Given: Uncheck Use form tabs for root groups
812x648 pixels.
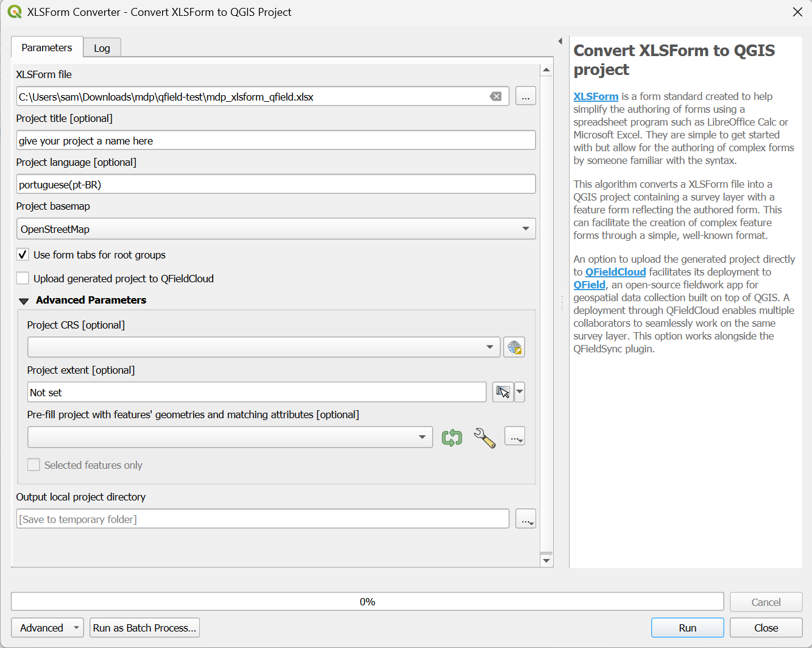Looking at the screenshot, I should pyautogui.click(x=23, y=254).
